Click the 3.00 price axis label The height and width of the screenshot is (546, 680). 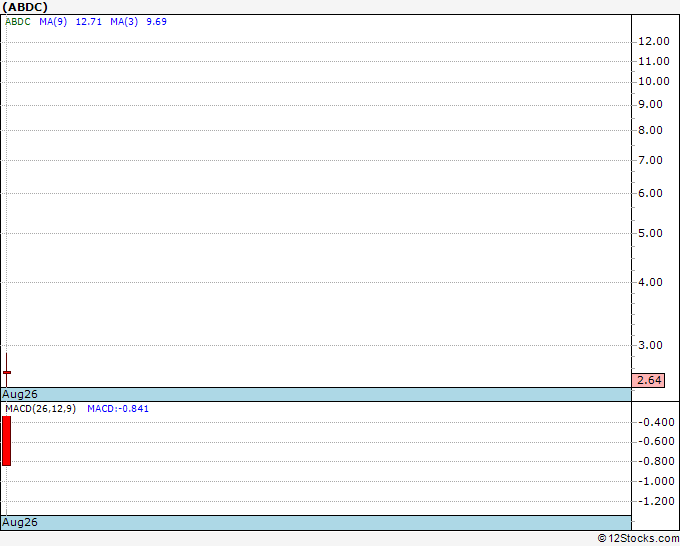[x=651, y=345]
